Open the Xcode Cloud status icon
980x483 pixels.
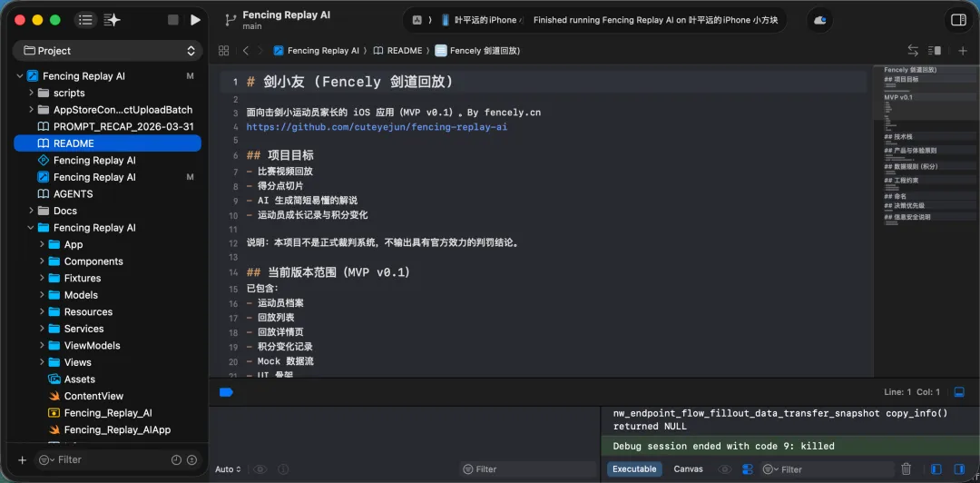(819, 20)
